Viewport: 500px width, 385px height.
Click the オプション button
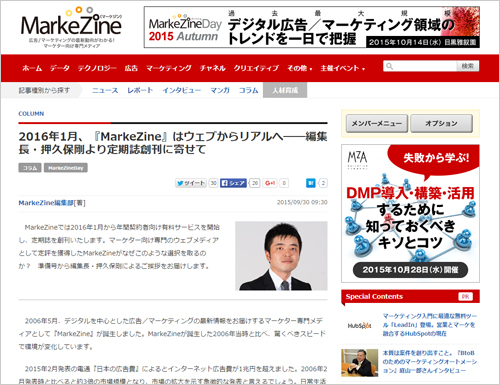click(x=441, y=124)
